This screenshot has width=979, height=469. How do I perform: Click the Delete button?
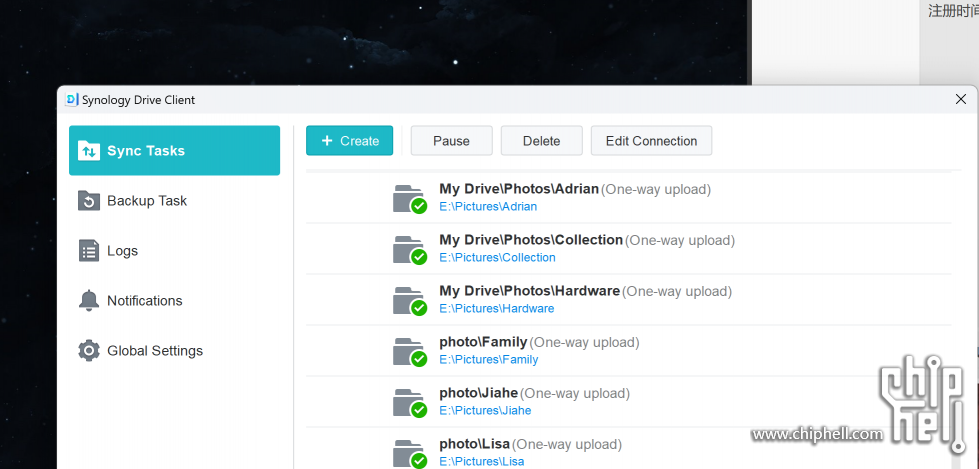pyautogui.click(x=541, y=141)
